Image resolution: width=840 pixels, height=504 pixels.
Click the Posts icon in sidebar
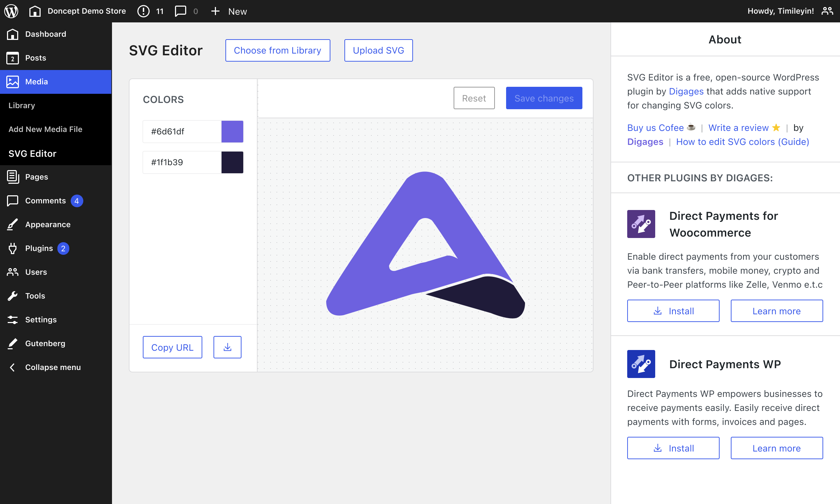click(x=13, y=58)
